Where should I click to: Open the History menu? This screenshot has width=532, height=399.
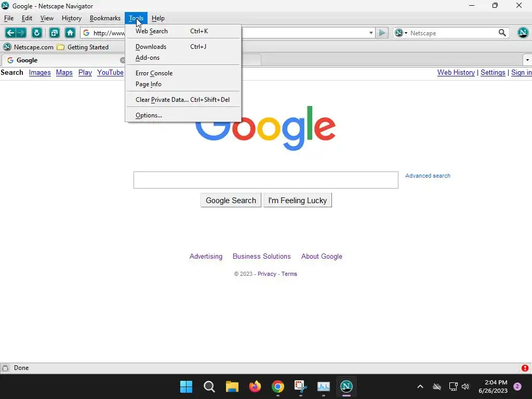point(72,18)
